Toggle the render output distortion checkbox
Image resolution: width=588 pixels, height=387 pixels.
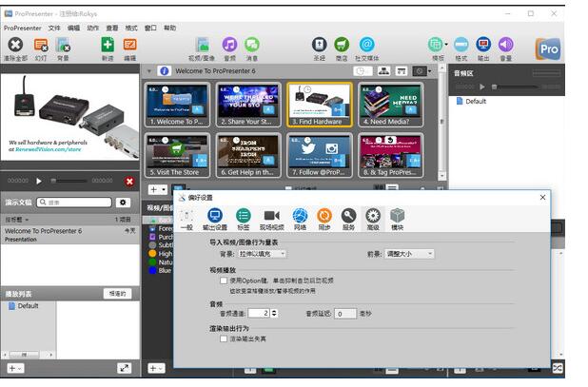tap(224, 339)
